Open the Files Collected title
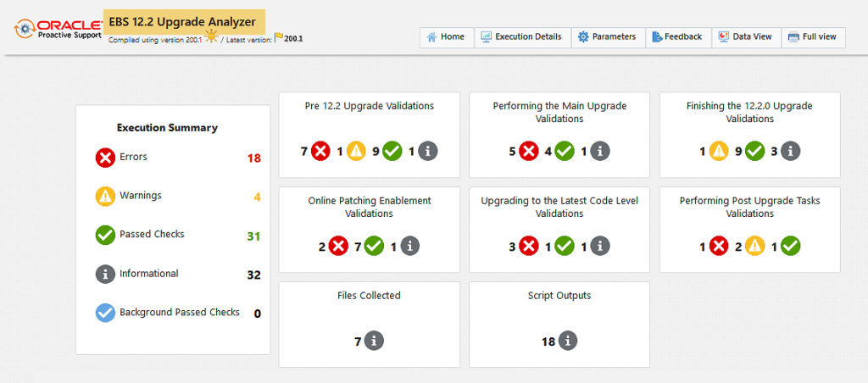868x383 pixels. pyautogui.click(x=370, y=296)
